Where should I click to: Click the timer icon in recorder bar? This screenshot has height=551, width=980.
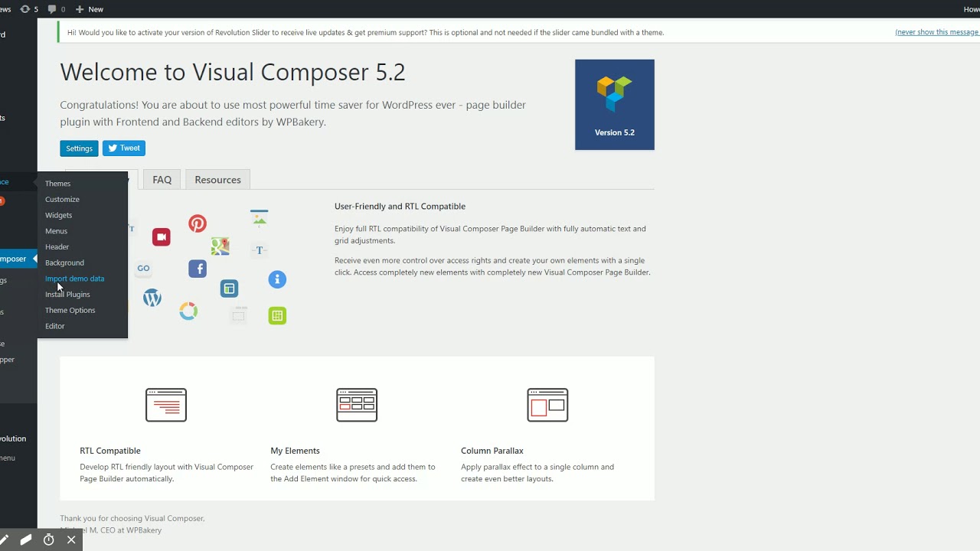coord(48,540)
